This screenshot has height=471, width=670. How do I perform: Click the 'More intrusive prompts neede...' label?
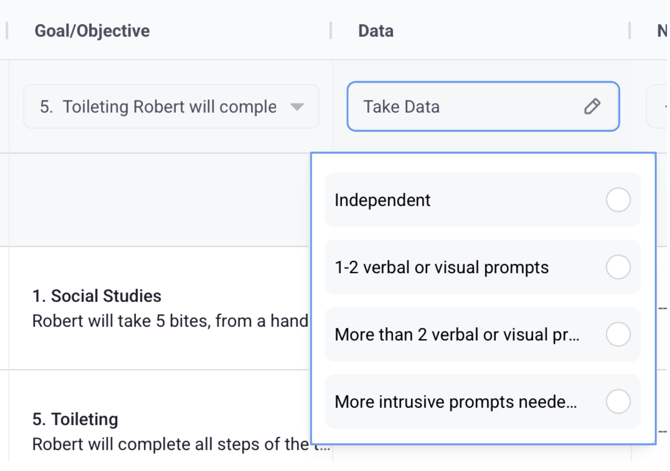click(456, 402)
